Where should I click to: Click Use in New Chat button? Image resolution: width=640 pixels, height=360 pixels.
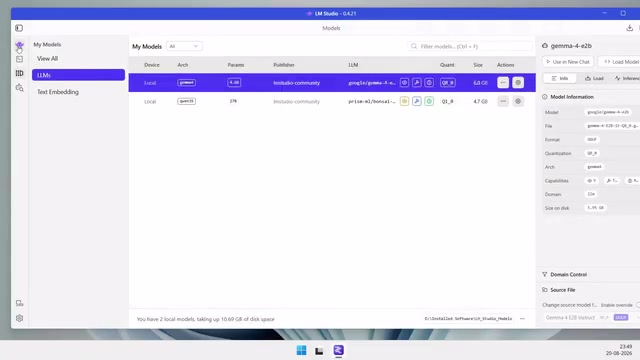pos(568,62)
